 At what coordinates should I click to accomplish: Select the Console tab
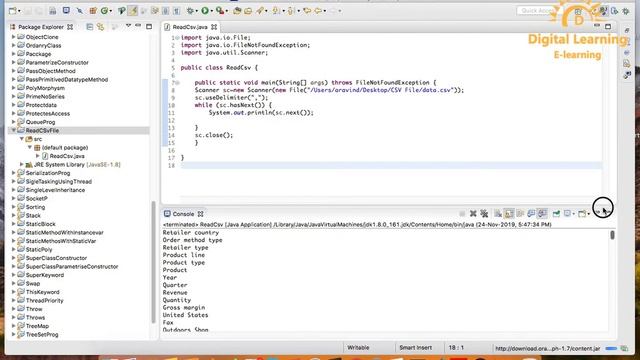pos(183,214)
